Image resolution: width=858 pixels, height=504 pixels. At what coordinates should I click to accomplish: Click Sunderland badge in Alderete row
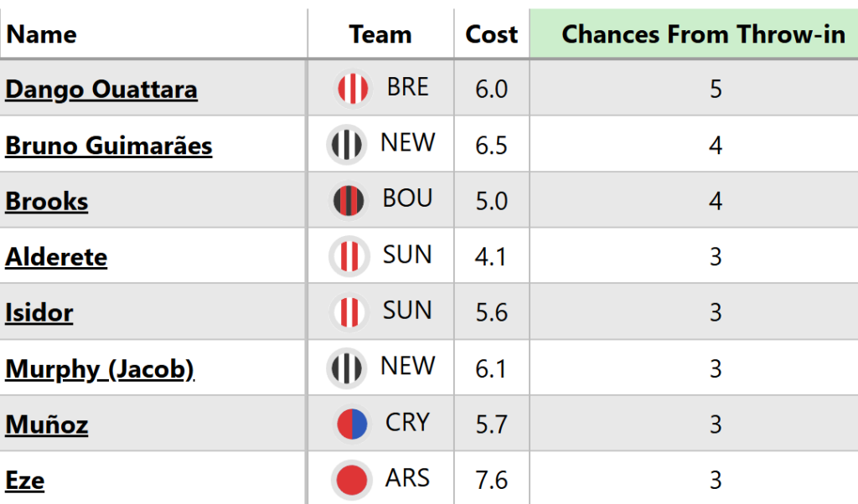pos(349,256)
